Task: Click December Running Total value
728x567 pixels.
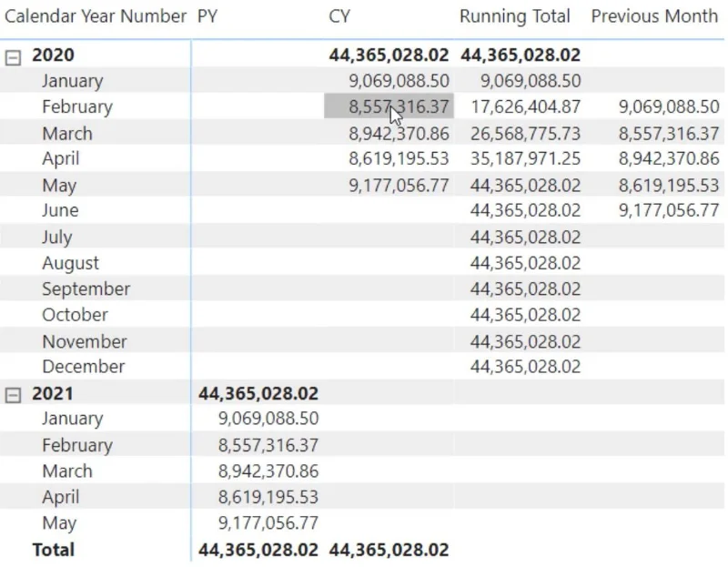Action: [526, 367]
